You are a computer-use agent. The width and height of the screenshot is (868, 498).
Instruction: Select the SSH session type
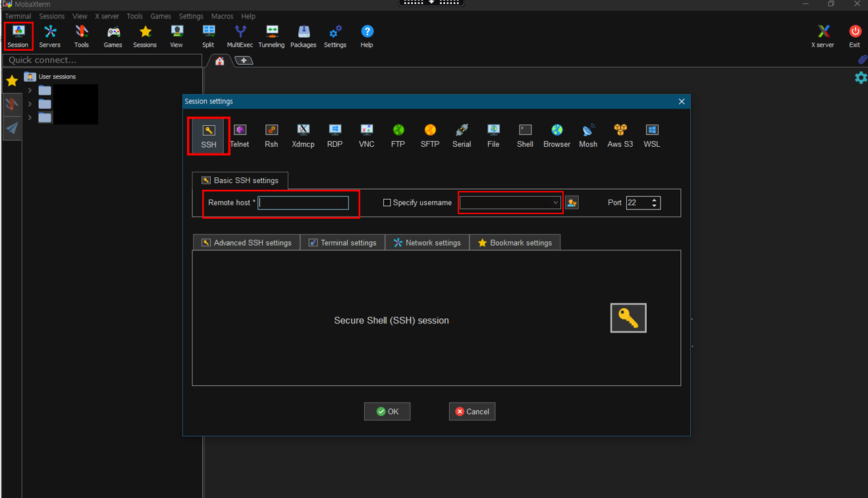[209, 136]
